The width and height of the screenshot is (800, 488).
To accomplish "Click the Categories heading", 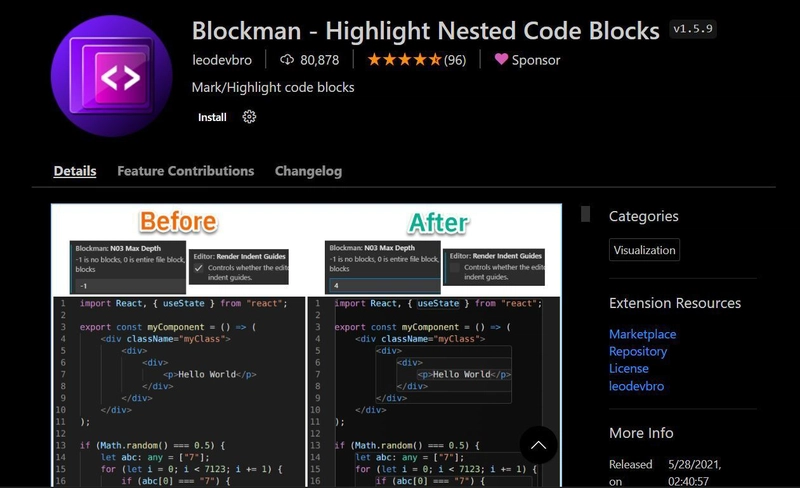I will click(643, 216).
